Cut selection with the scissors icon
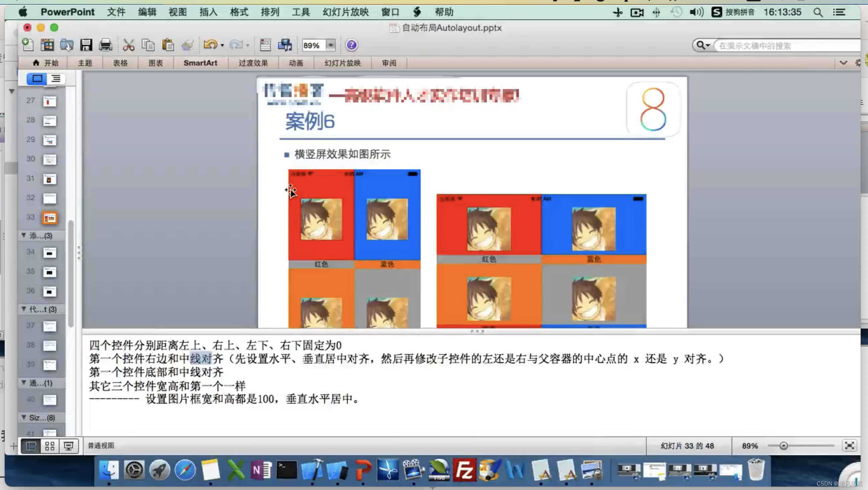868x490 pixels. coord(128,45)
